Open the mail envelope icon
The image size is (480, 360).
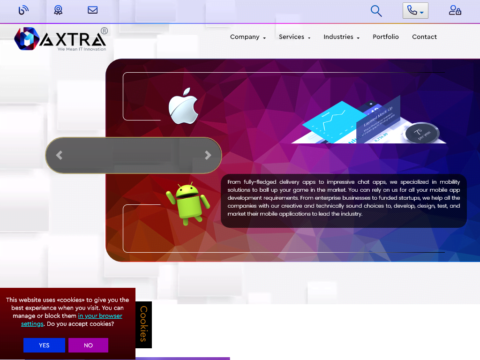click(93, 10)
